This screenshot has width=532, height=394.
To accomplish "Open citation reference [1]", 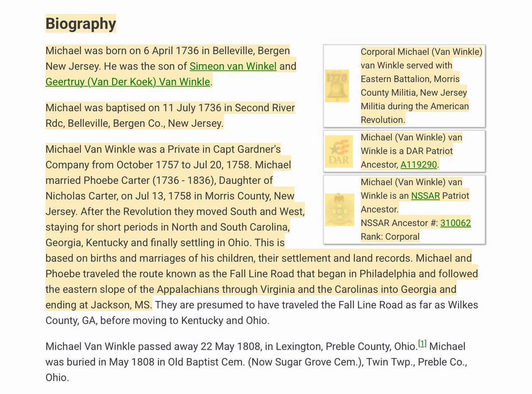I will (422, 343).
